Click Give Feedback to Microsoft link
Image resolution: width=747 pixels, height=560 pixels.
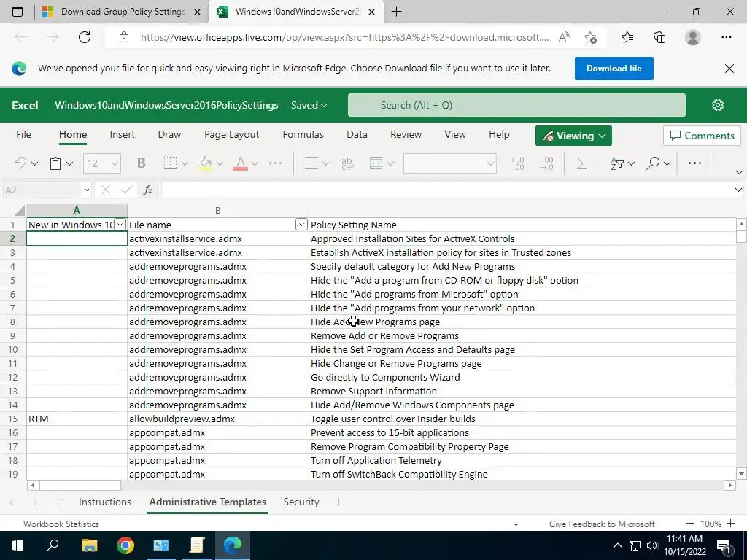point(602,524)
